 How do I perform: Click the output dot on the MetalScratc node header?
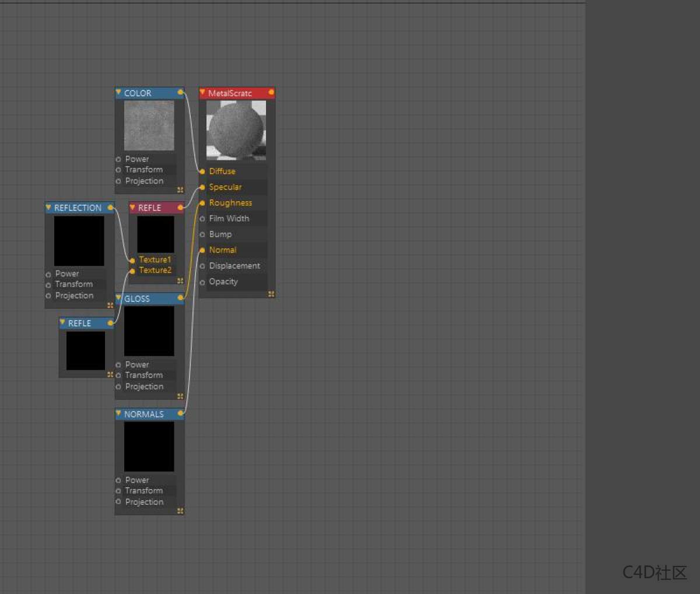click(271, 92)
